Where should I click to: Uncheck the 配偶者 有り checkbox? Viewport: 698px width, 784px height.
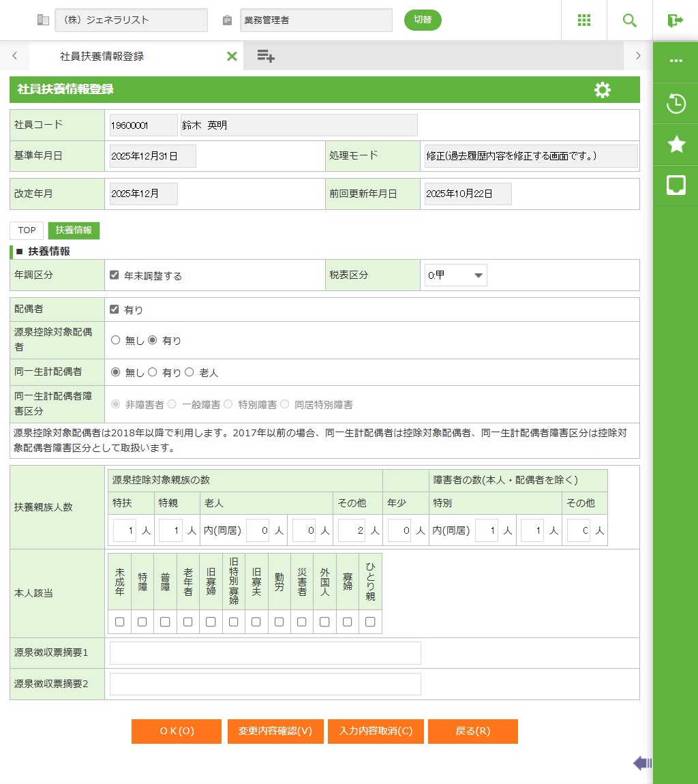(x=115, y=310)
